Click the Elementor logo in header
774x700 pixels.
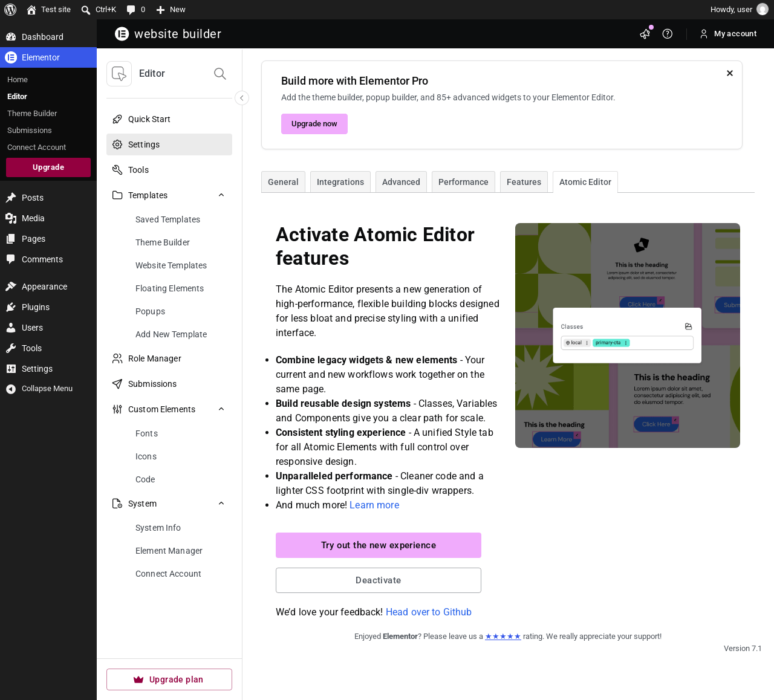click(x=122, y=34)
